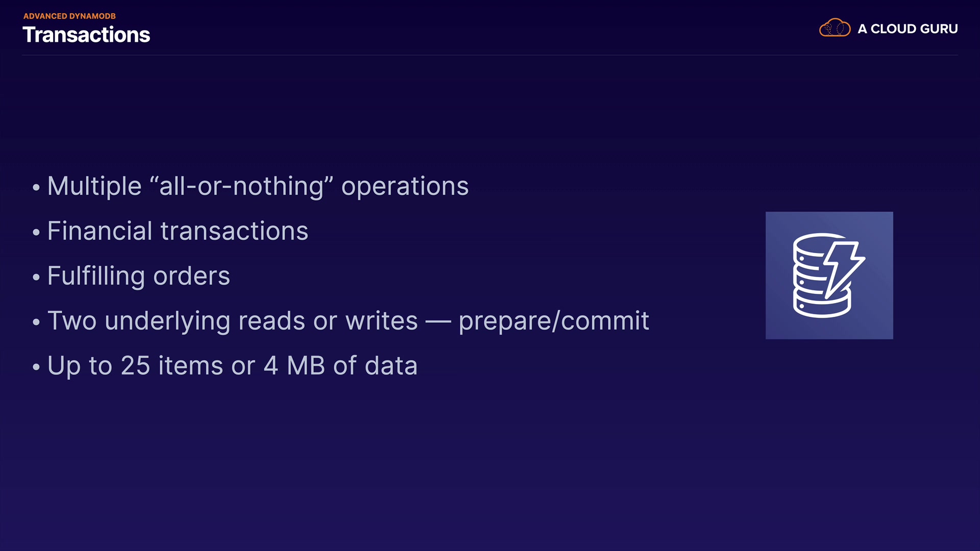Click the bullet dot before "Up to 25 items"
Image resolution: width=980 pixels, height=551 pixels.
(36, 367)
